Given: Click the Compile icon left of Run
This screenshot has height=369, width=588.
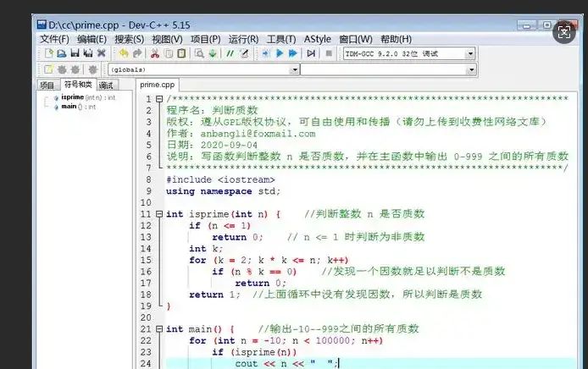Looking at the screenshot, I should click(265, 53).
